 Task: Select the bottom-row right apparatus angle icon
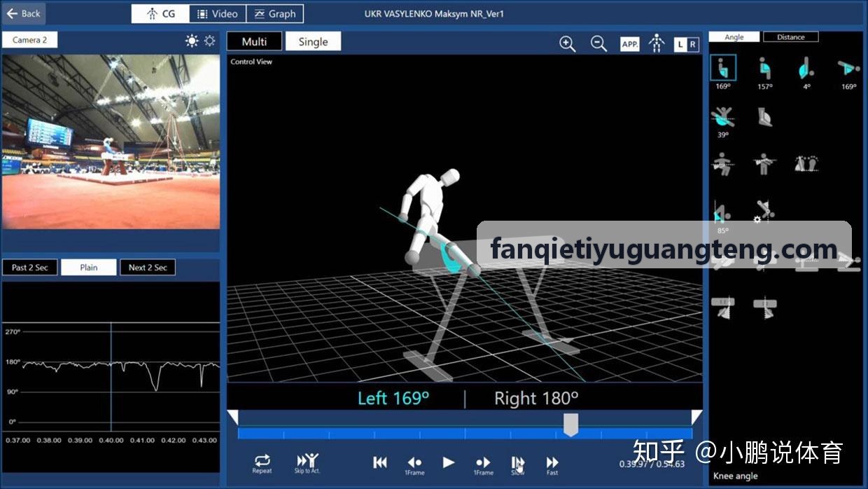tap(764, 308)
